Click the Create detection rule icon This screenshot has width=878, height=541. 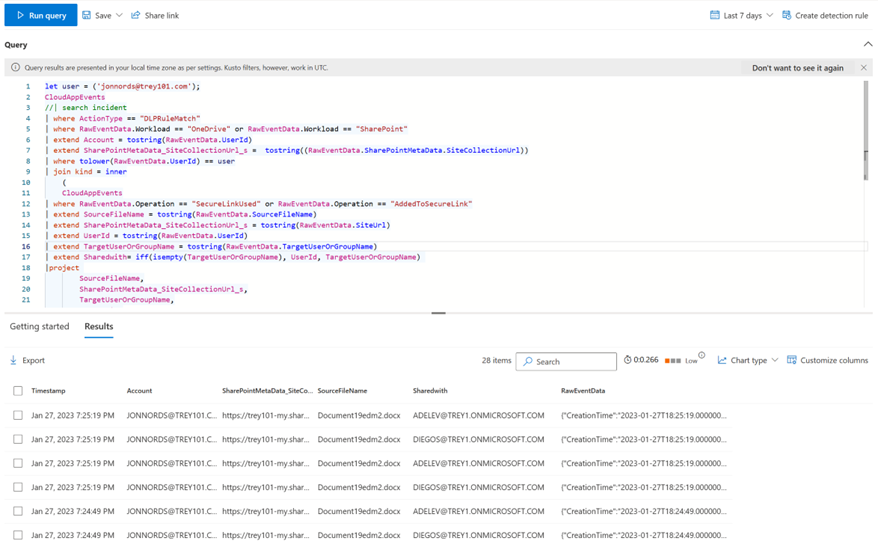click(787, 16)
